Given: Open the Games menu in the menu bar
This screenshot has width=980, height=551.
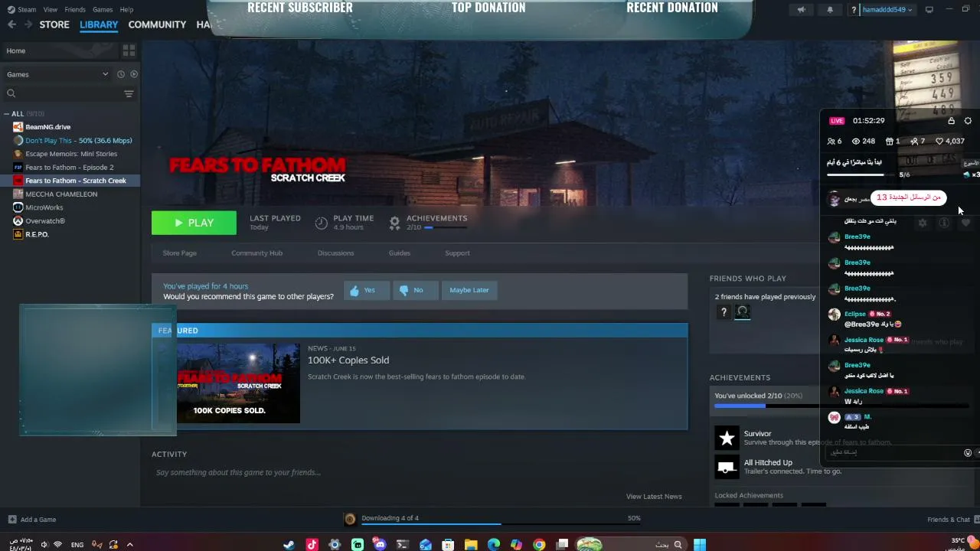Looking at the screenshot, I should (103, 9).
